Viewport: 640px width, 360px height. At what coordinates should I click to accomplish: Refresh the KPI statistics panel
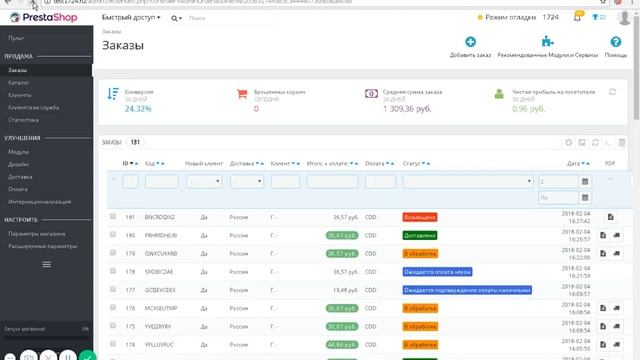coord(612,92)
